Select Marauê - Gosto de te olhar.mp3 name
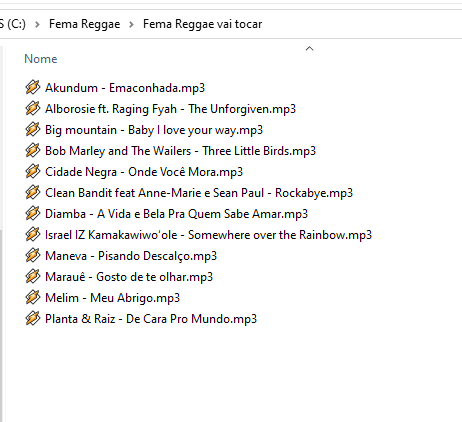The height and width of the screenshot is (422, 462). coord(129,277)
